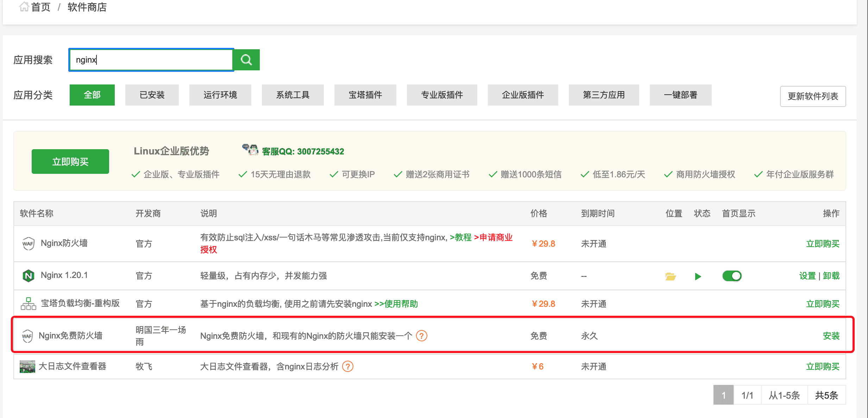This screenshot has height=418, width=868.
Task: Click the nginx search input field
Action: point(151,60)
